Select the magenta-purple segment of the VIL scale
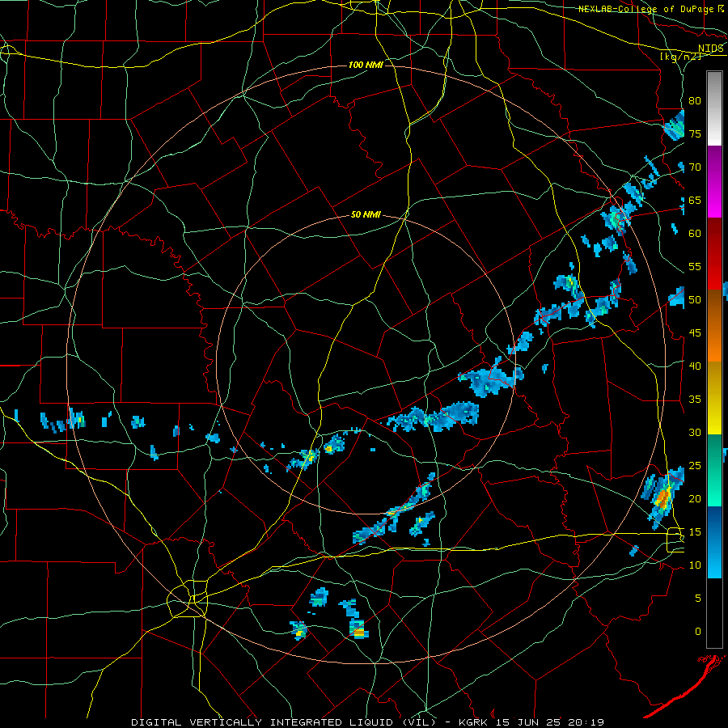The height and width of the screenshot is (728, 728). click(714, 182)
